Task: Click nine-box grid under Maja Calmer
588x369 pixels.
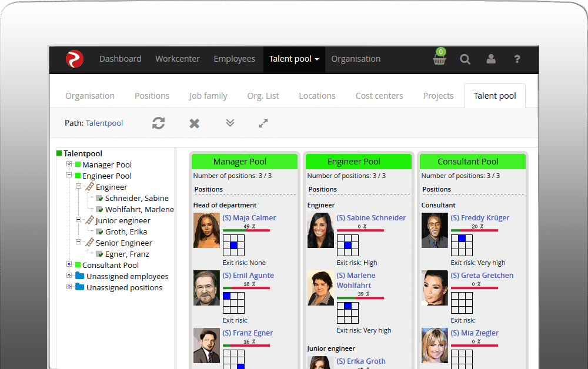Action: click(233, 246)
